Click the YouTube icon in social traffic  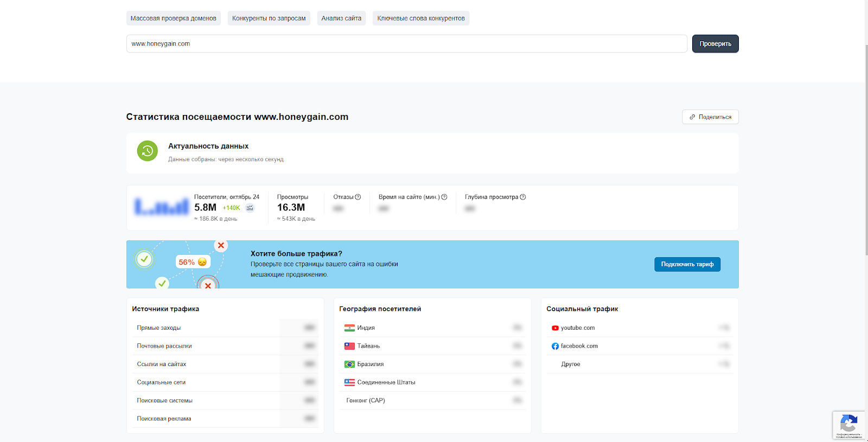555,328
